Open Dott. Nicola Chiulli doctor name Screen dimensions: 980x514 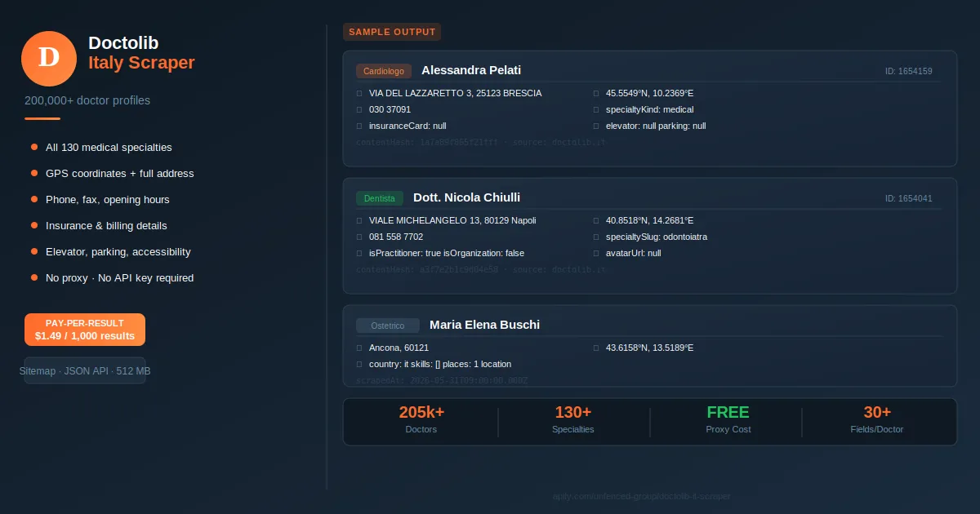click(466, 197)
